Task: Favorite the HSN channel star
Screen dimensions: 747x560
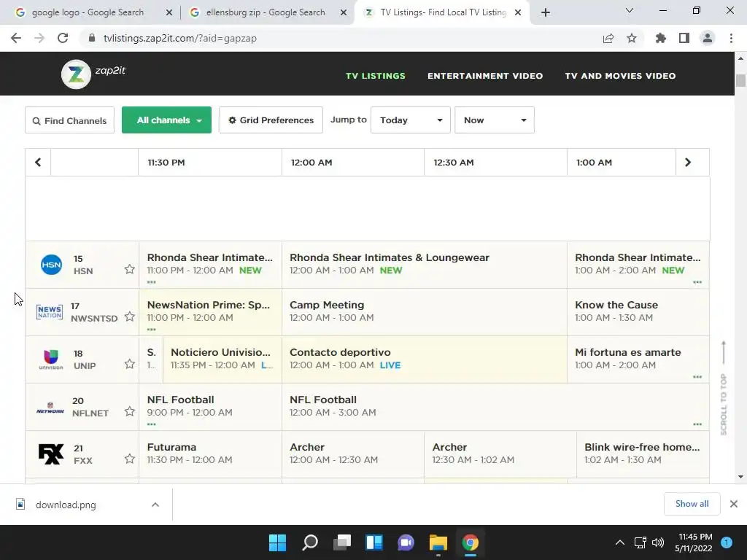Action: 130,270
